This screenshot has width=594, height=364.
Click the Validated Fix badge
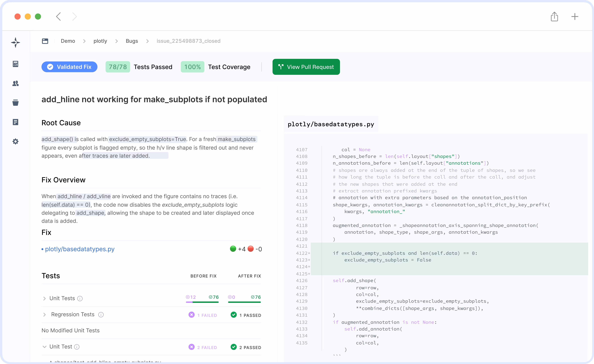tap(69, 67)
